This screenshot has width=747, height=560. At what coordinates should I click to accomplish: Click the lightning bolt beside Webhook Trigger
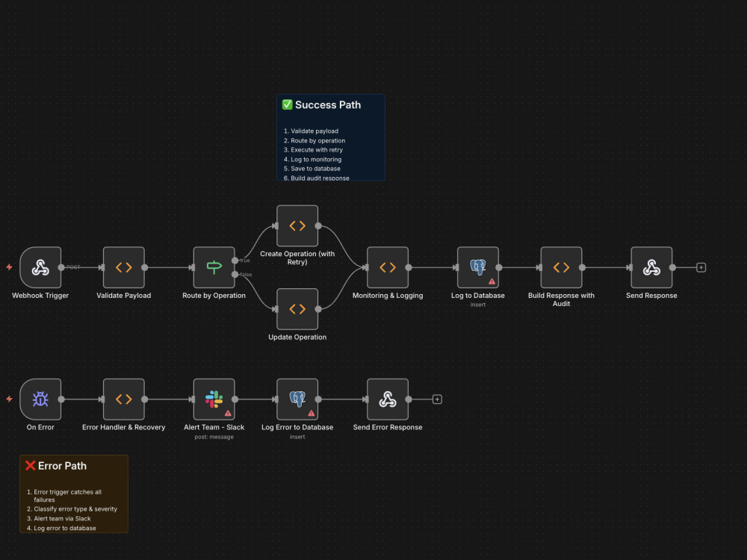[9, 267]
